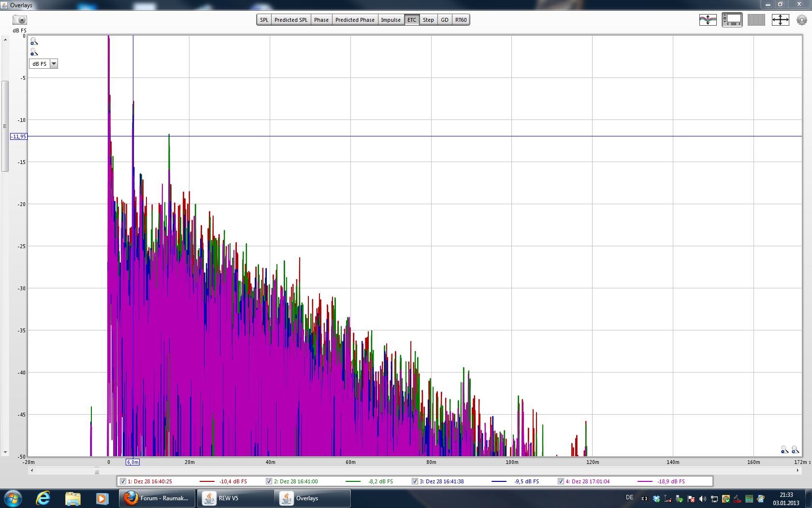
Task: Click the -18,9 dB FS legend value
Action: tap(671, 481)
